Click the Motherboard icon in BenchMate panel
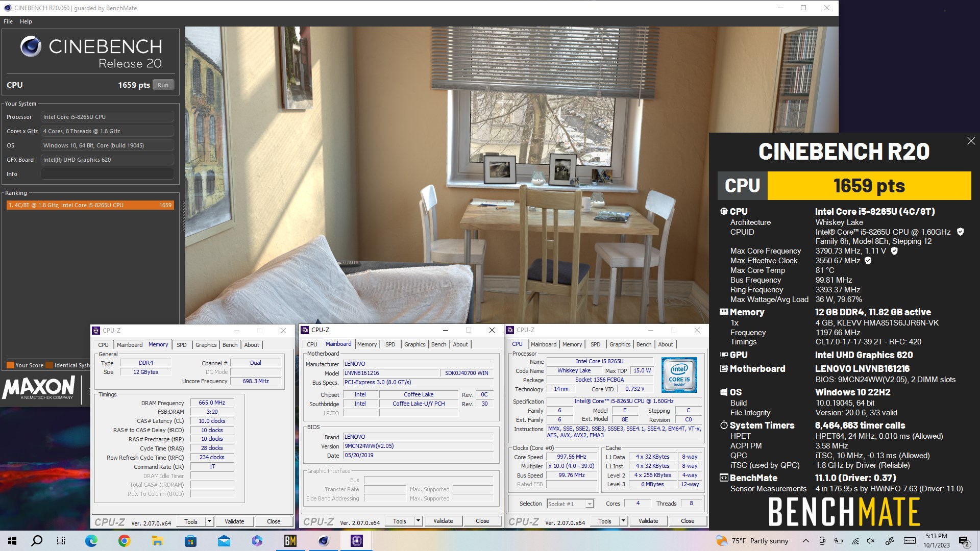This screenshot has width=980, height=551. (724, 368)
